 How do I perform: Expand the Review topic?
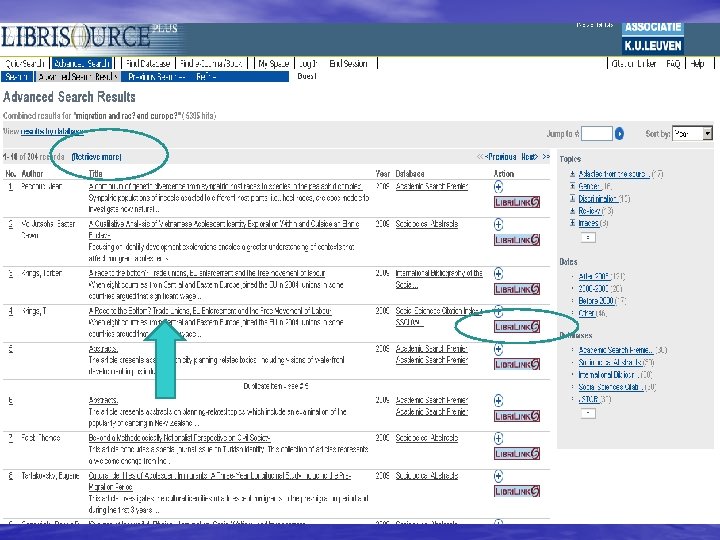pos(572,211)
